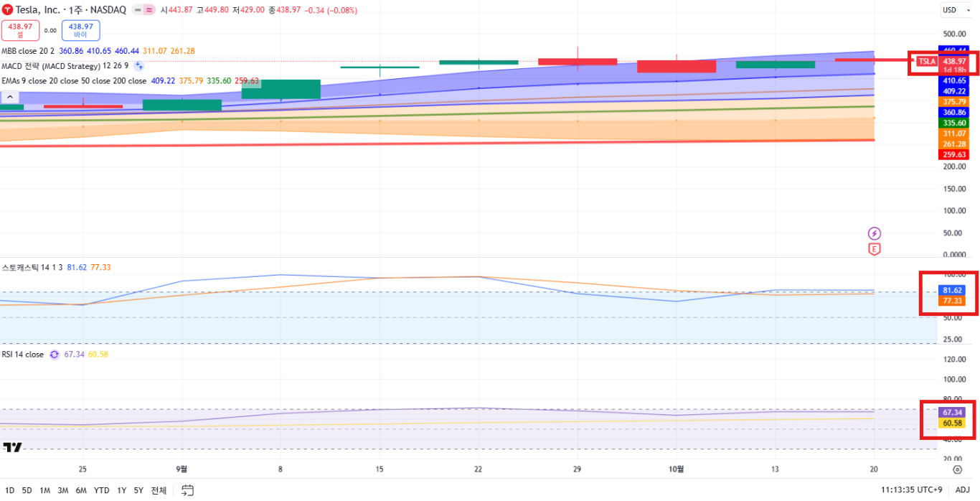Image resolution: width=980 pixels, height=501 pixels.
Task: Toggle ADJ adjusted data button
Action: 961,490
